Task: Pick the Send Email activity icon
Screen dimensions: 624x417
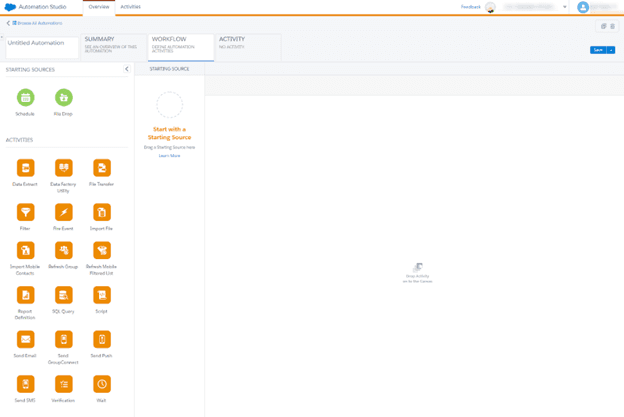Action: (x=25, y=340)
